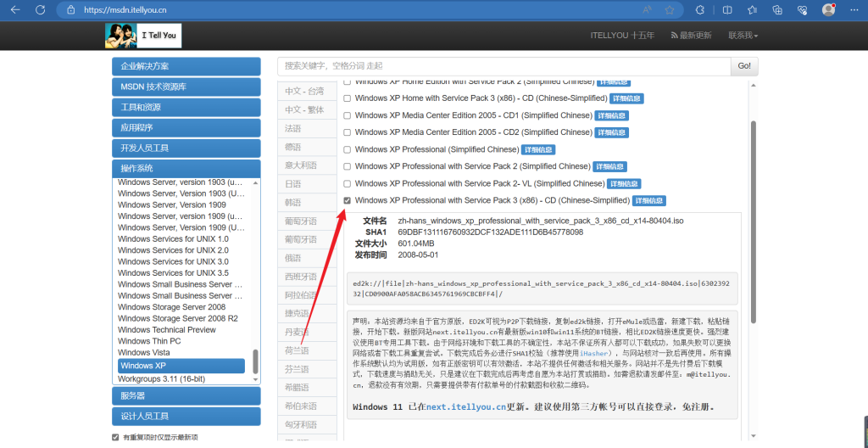868x448 pixels.
Task: Collapse the 操作系统 category
Action: click(x=186, y=169)
